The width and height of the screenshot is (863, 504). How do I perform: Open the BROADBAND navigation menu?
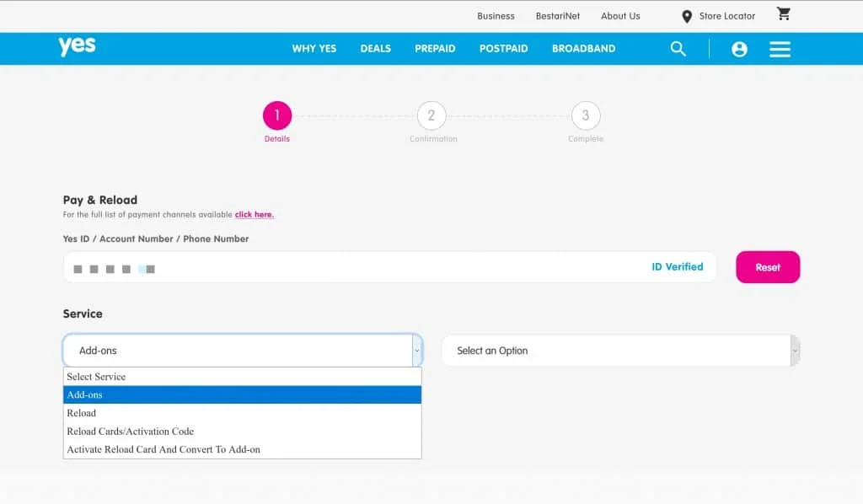(583, 49)
